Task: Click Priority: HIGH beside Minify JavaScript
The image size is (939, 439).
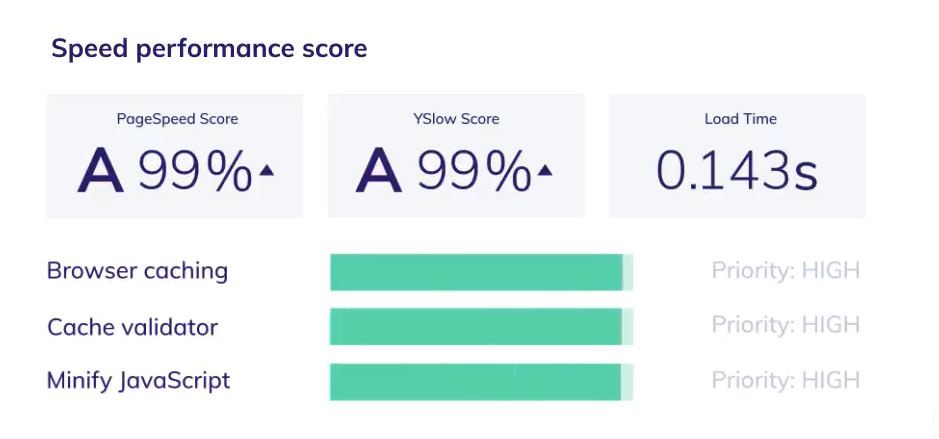Action: [x=786, y=380]
